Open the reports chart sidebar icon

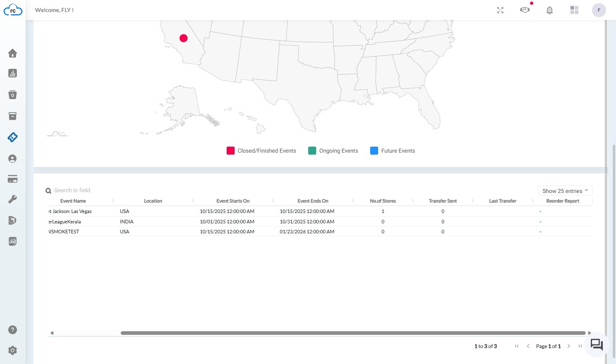pos(12,241)
